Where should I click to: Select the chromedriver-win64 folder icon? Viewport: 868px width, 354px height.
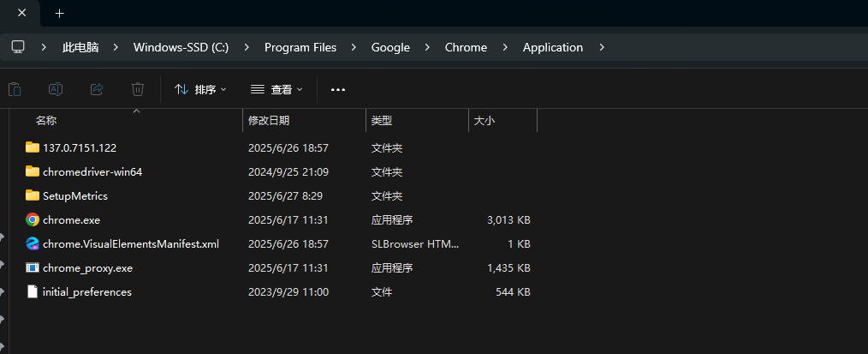33,171
